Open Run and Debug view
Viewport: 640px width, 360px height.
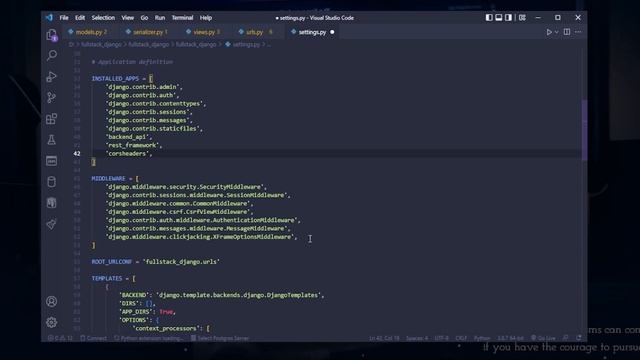tap(51, 76)
